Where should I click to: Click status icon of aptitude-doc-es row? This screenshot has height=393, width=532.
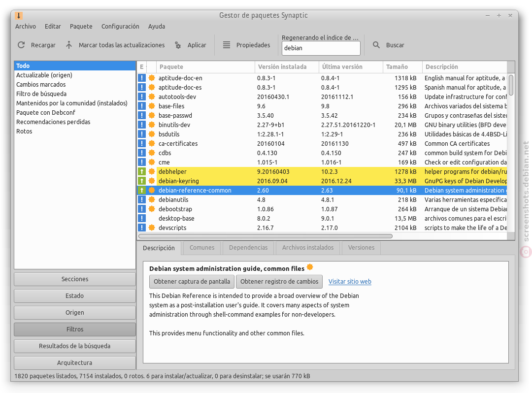141,87
